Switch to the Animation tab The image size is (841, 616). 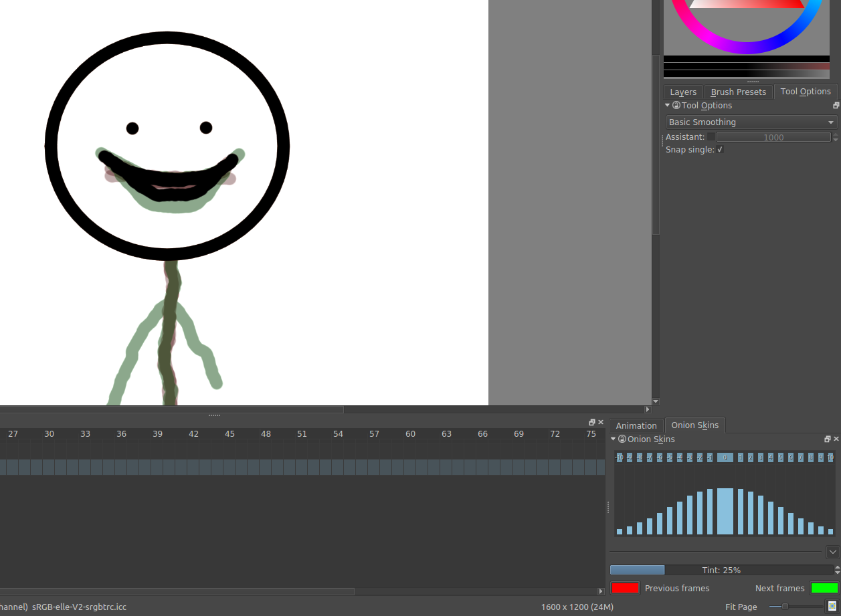coord(636,426)
